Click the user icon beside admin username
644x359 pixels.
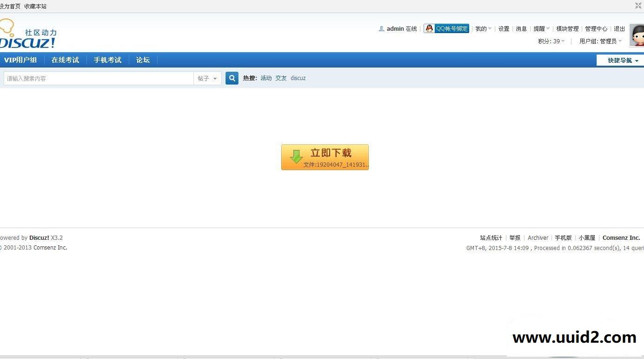click(x=381, y=28)
